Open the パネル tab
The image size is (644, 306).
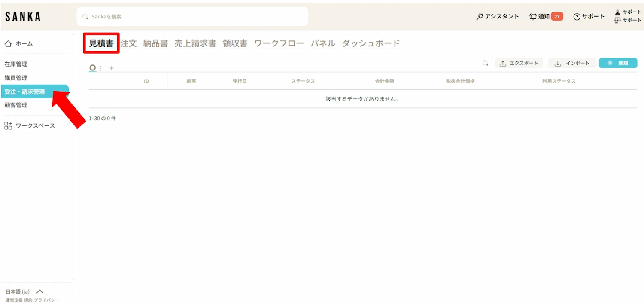(323, 43)
